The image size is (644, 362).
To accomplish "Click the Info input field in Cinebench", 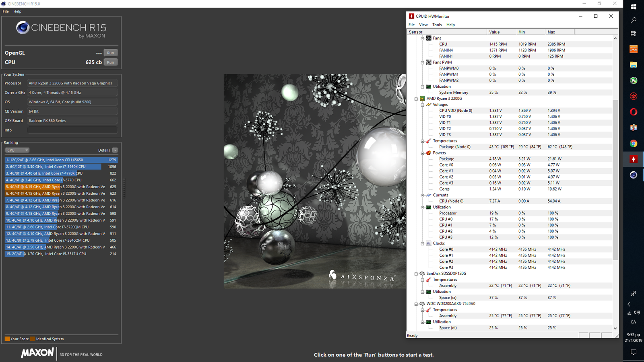I will [72, 130].
